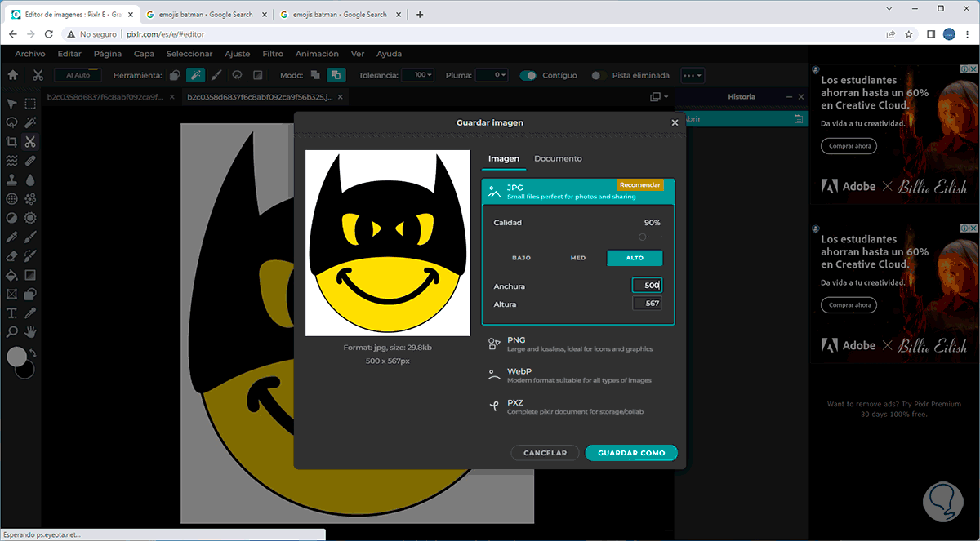Image resolution: width=980 pixels, height=541 pixels.
Task: Open a new Chrome tab
Action: [420, 14]
